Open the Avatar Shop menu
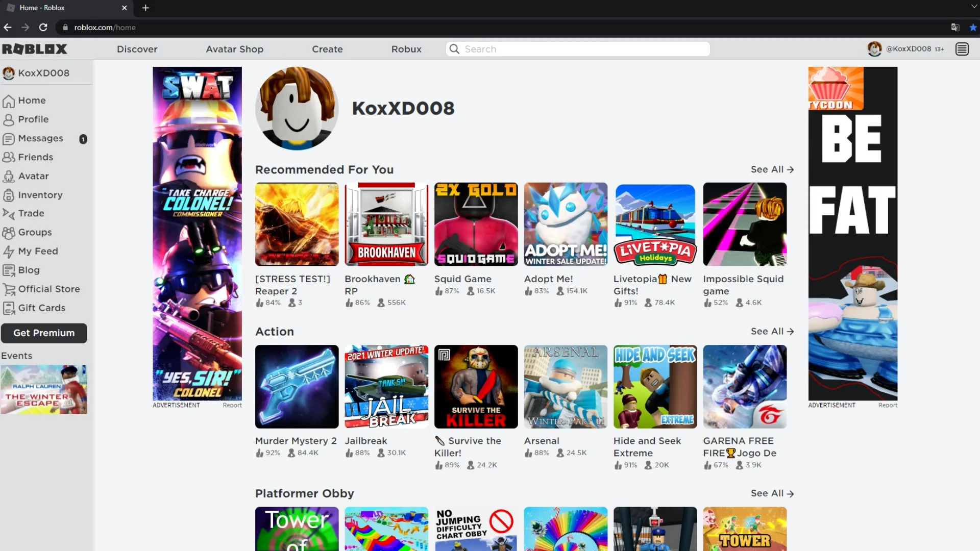 pos(235,49)
